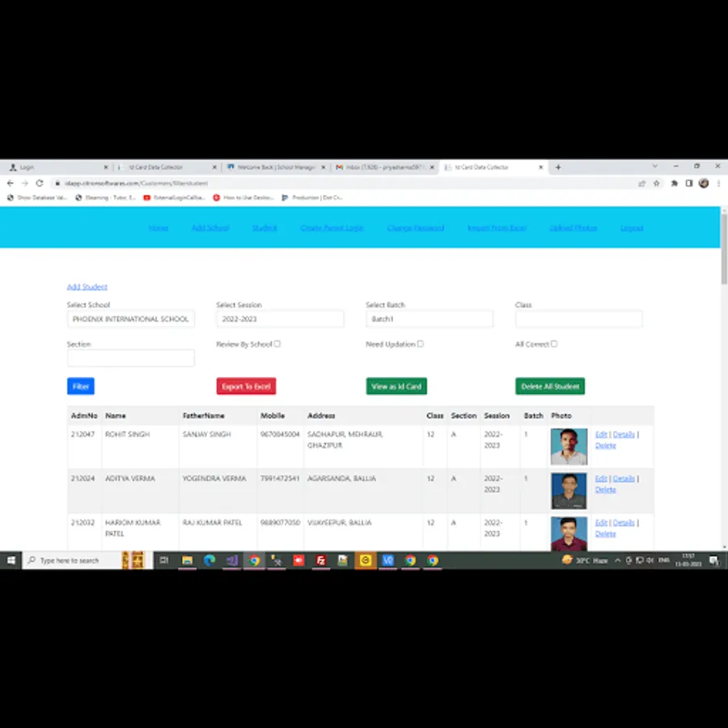The height and width of the screenshot is (728, 728).
Task: Click the browser forward arrow
Action: coord(25,184)
